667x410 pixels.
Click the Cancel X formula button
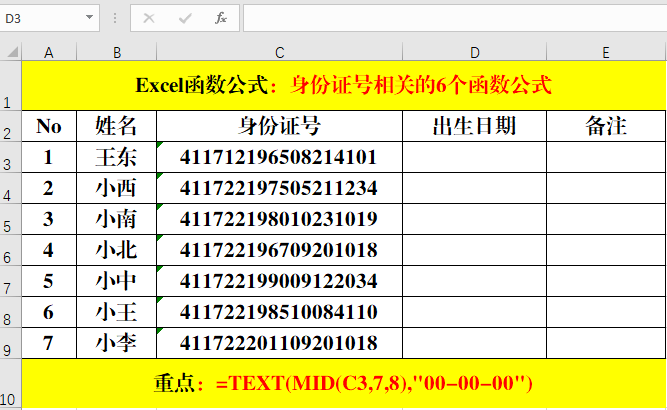pyautogui.click(x=149, y=18)
